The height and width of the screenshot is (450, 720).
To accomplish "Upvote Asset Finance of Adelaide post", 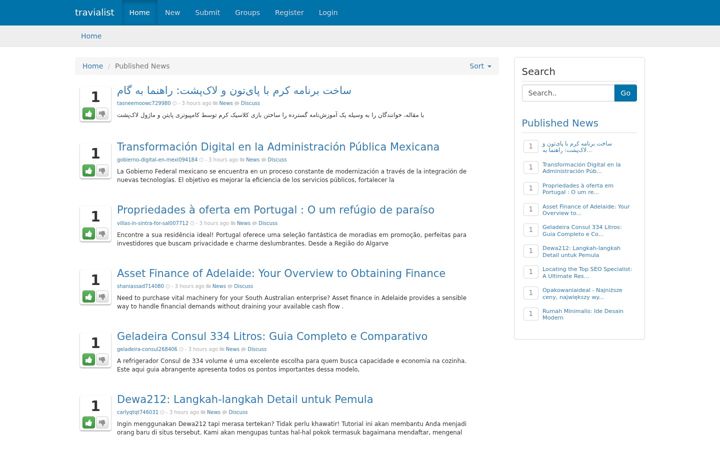I will [x=89, y=297].
